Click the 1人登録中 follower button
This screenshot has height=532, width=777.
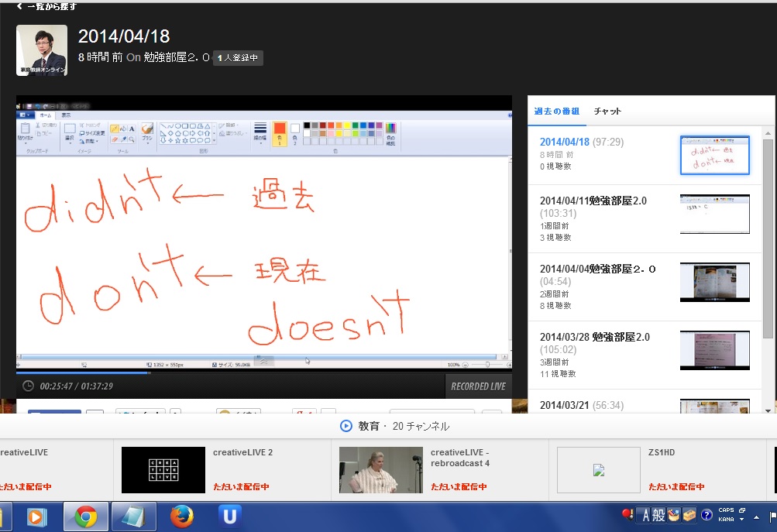pos(238,58)
